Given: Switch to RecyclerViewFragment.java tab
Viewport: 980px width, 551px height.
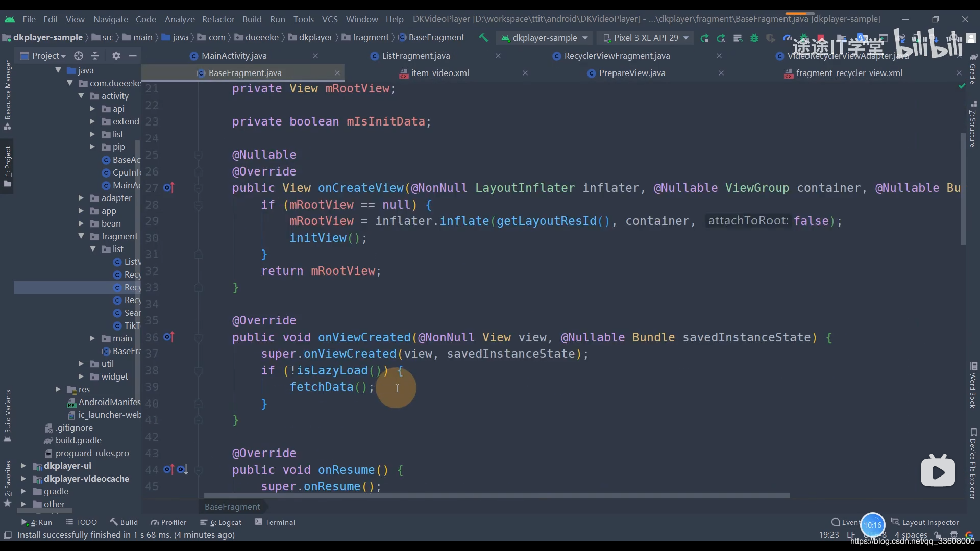Looking at the screenshot, I should click(617, 56).
